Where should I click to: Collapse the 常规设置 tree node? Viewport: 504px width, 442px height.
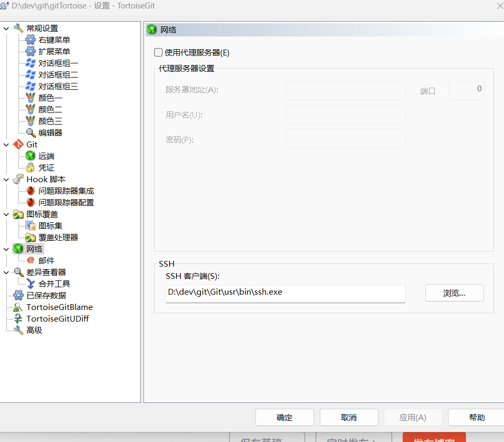[x=6, y=29]
